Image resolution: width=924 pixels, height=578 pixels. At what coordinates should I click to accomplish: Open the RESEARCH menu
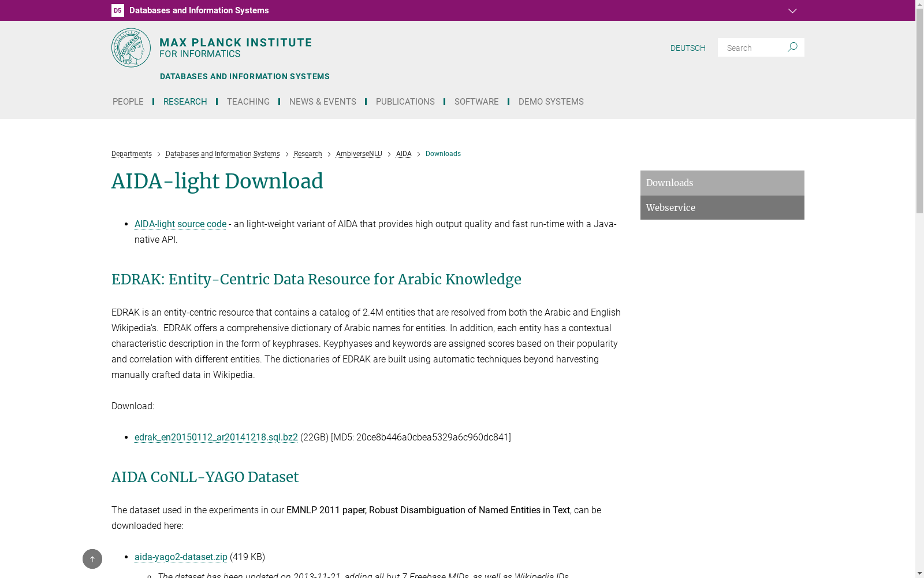[x=185, y=102]
